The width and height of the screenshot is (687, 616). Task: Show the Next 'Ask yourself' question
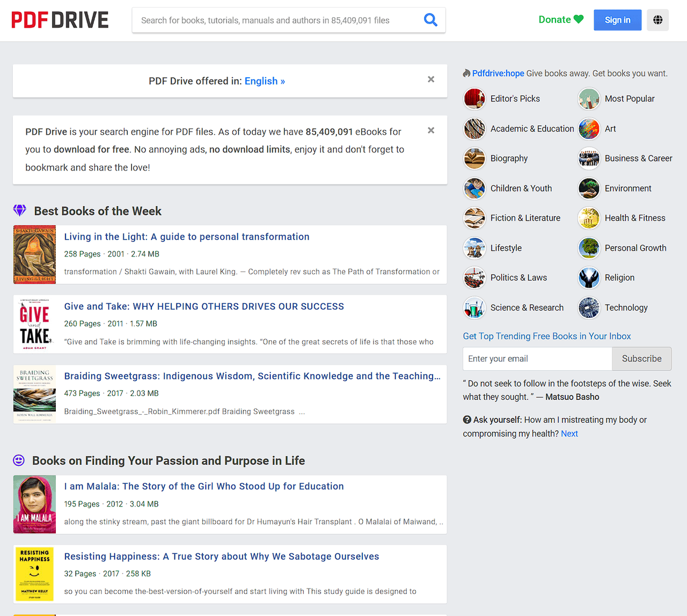(569, 434)
